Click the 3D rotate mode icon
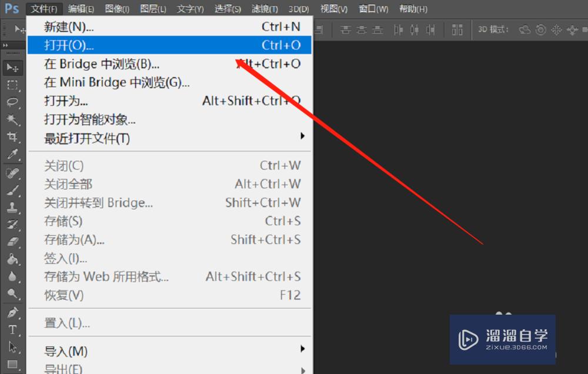The height and width of the screenshot is (374, 588). coord(524,29)
